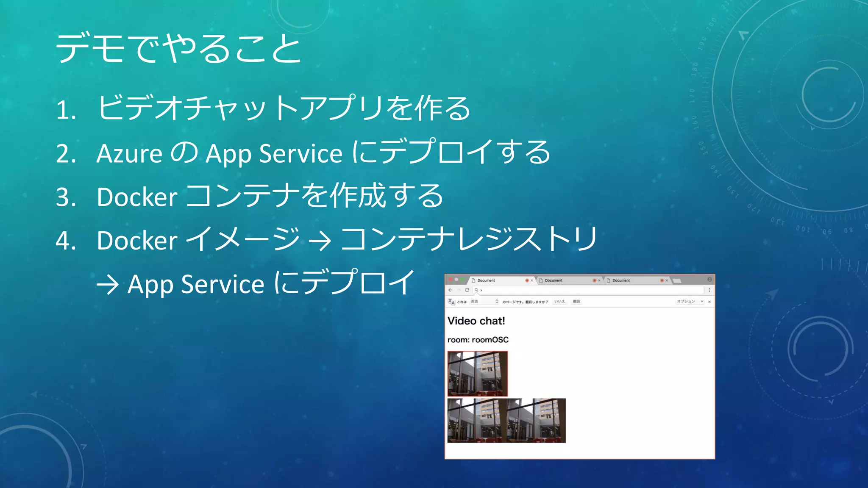The width and height of the screenshot is (868, 488).
Task: Click the left video in the bottom row
Action: (477, 421)
